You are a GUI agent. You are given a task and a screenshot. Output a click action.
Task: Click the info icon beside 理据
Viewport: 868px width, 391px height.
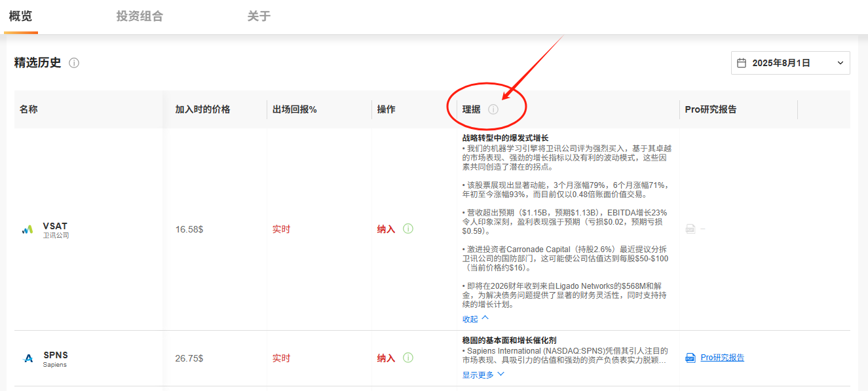[x=493, y=109]
